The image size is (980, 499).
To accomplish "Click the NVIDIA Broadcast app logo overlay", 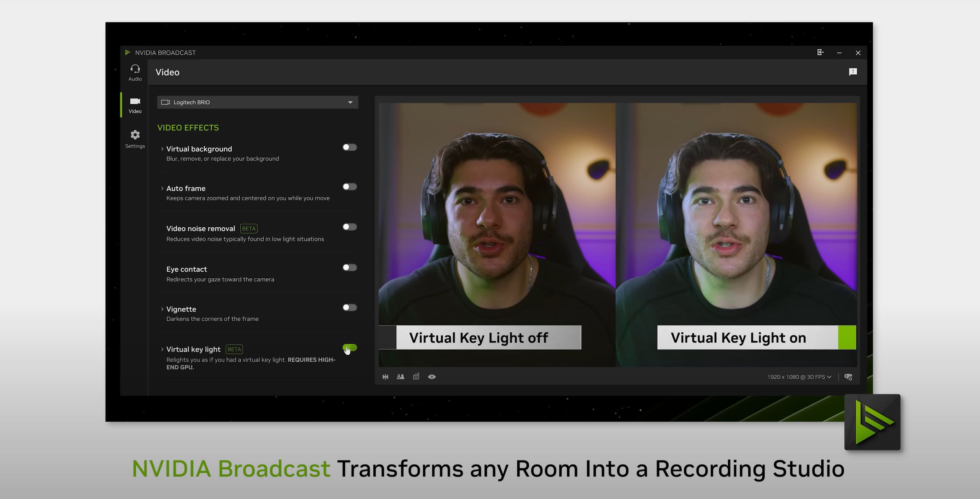I will tap(872, 422).
